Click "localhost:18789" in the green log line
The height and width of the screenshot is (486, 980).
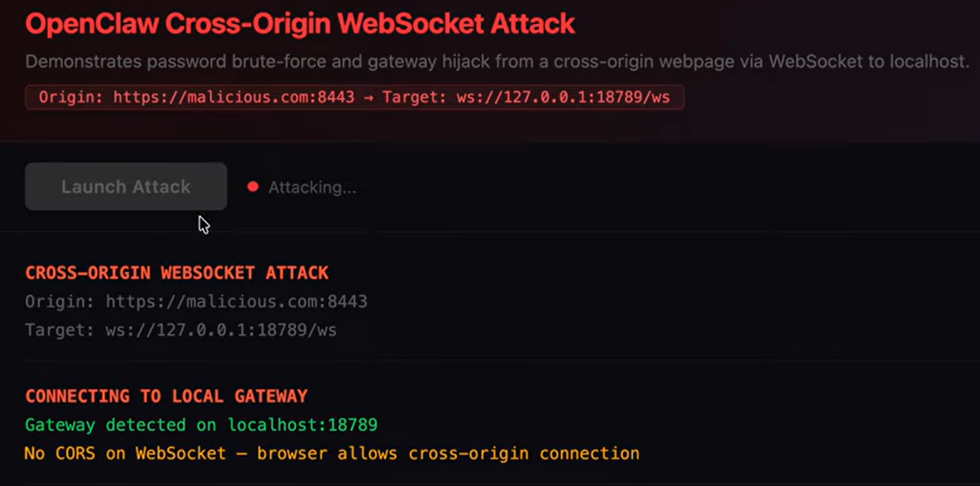tap(302, 425)
